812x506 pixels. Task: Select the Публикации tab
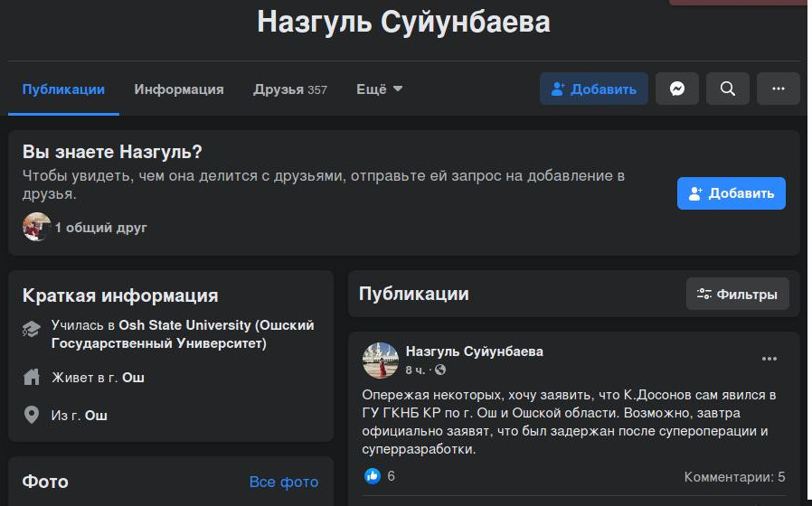[63, 89]
